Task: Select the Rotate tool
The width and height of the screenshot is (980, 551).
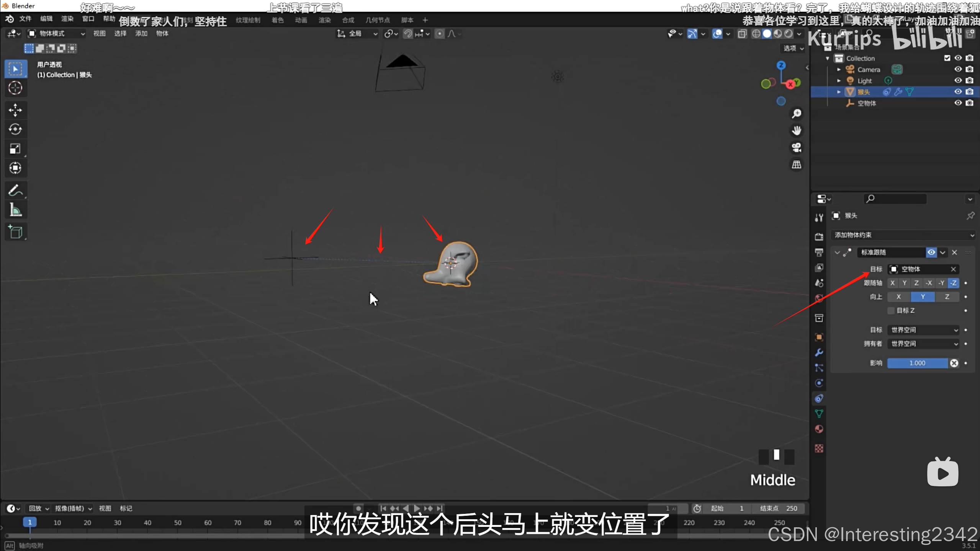Action: click(x=15, y=129)
